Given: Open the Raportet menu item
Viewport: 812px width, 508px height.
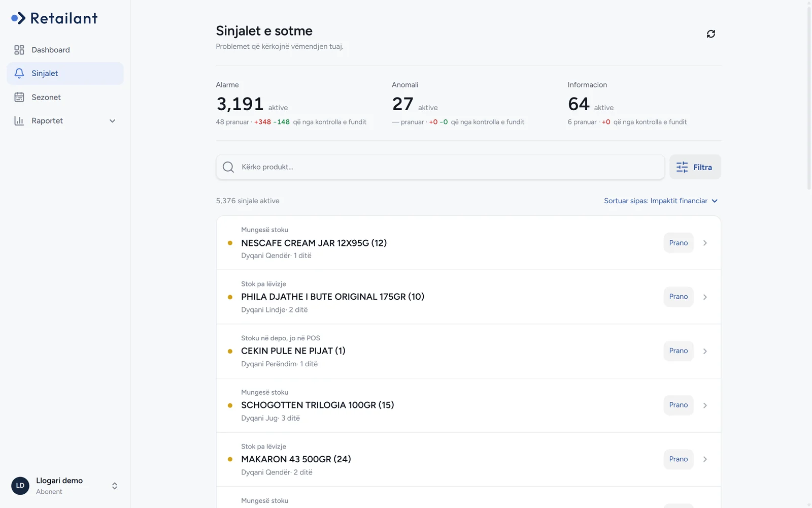Looking at the screenshot, I should (65, 121).
